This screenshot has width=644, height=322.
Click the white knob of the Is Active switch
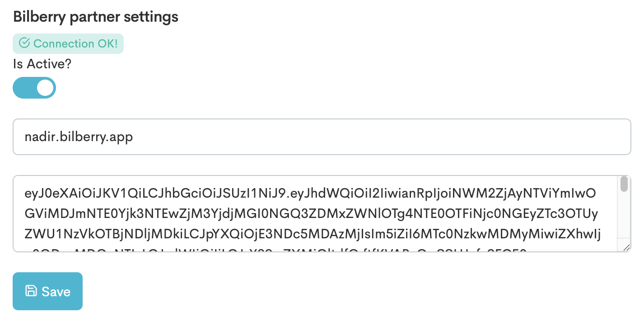[45, 88]
